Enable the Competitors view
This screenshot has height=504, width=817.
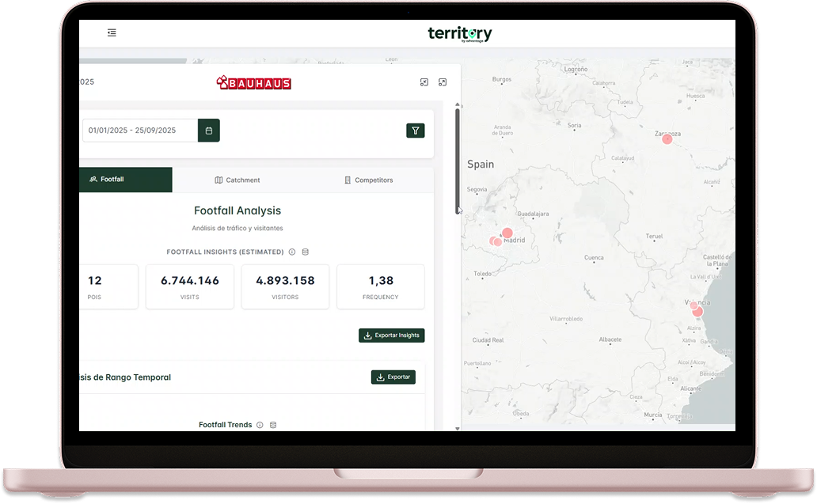click(x=369, y=180)
